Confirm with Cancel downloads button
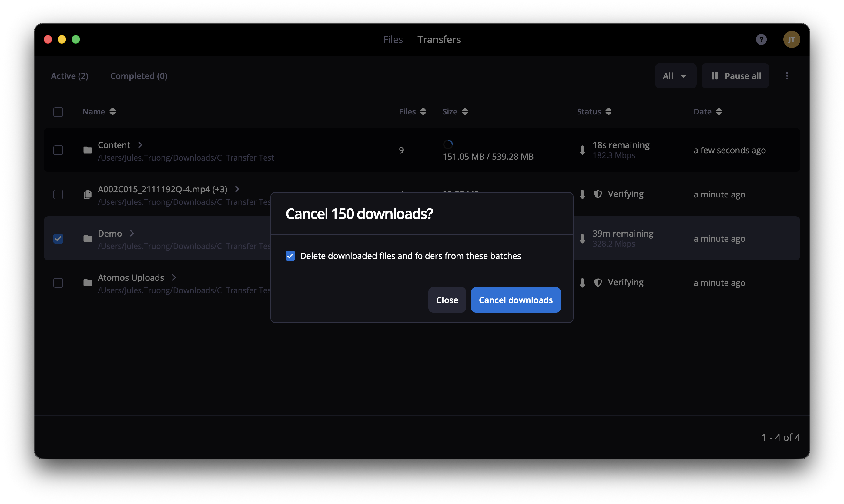844x504 pixels. pyautogui.click(x=515, y=300)
